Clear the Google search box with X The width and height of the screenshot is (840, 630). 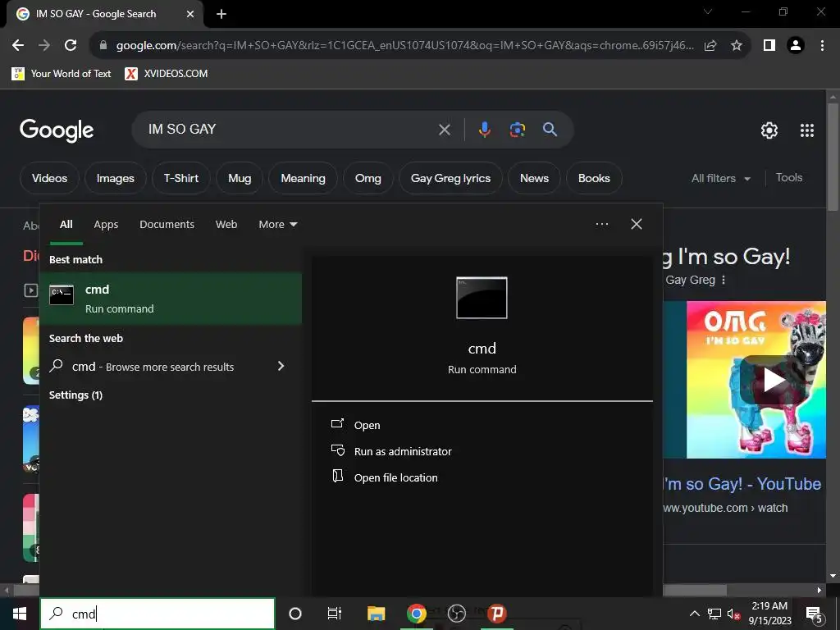coord(444,130)
